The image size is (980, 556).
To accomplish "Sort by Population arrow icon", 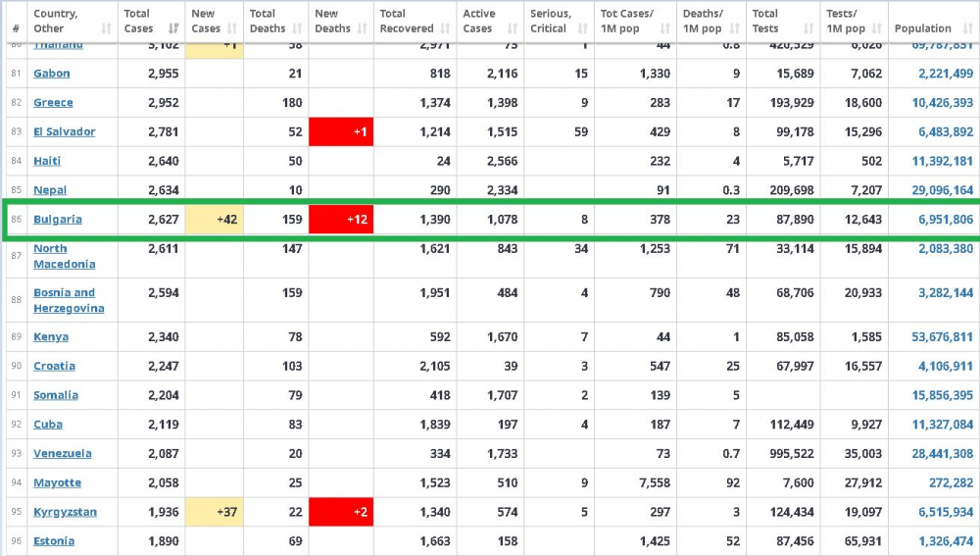I will (968, 28).
